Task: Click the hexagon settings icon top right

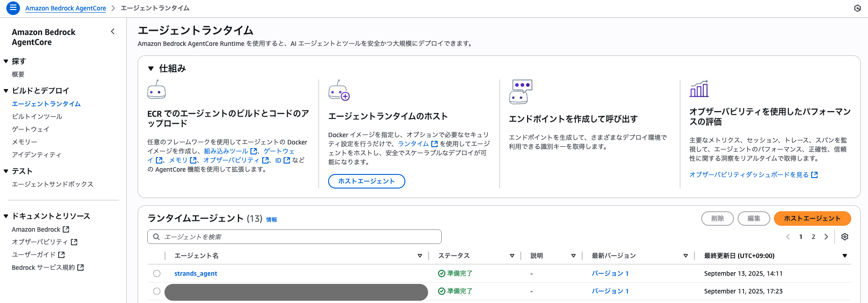Action: (857, 8)
